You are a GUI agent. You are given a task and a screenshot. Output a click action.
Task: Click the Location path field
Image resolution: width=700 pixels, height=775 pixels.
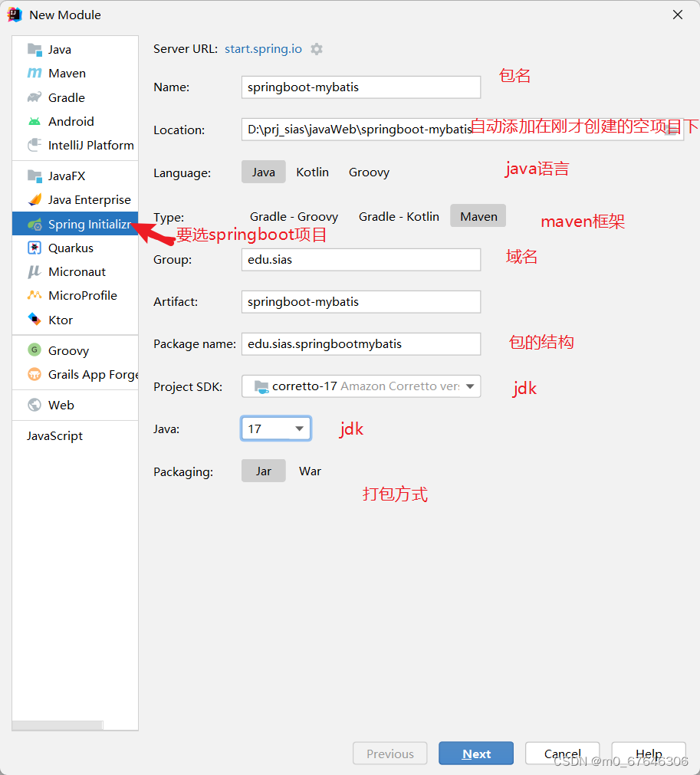pyautogui.click(x=462, y=130)
